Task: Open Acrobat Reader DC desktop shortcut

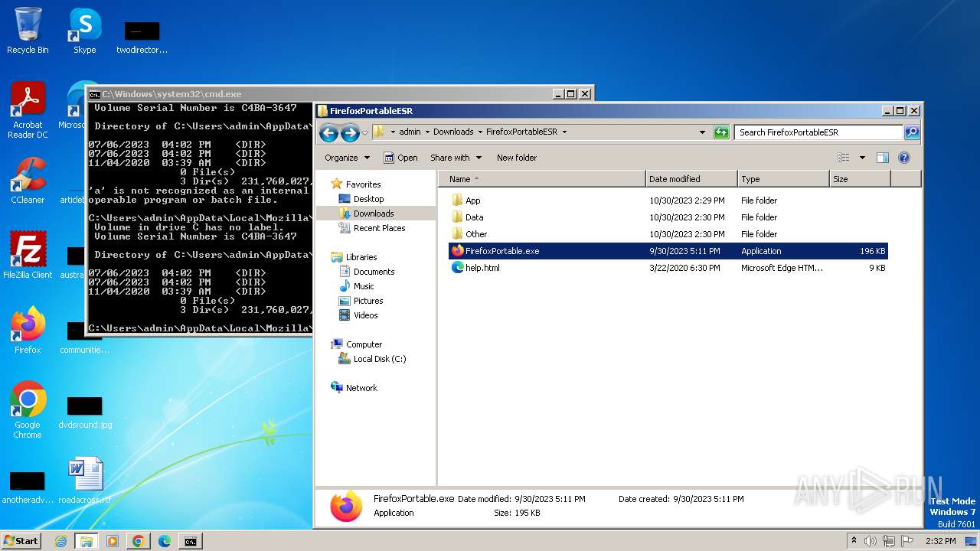Action: [28, 109]
